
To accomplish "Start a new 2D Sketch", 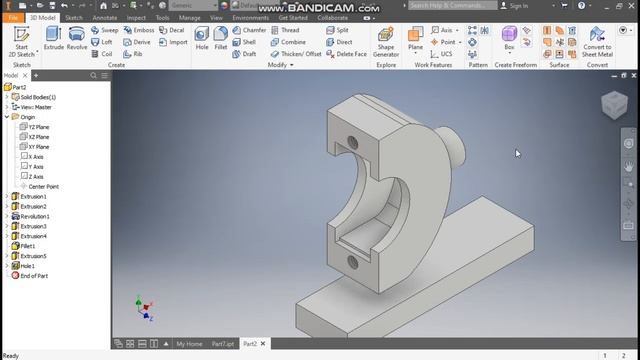I will pyautogui.click(x=21, y=42).
